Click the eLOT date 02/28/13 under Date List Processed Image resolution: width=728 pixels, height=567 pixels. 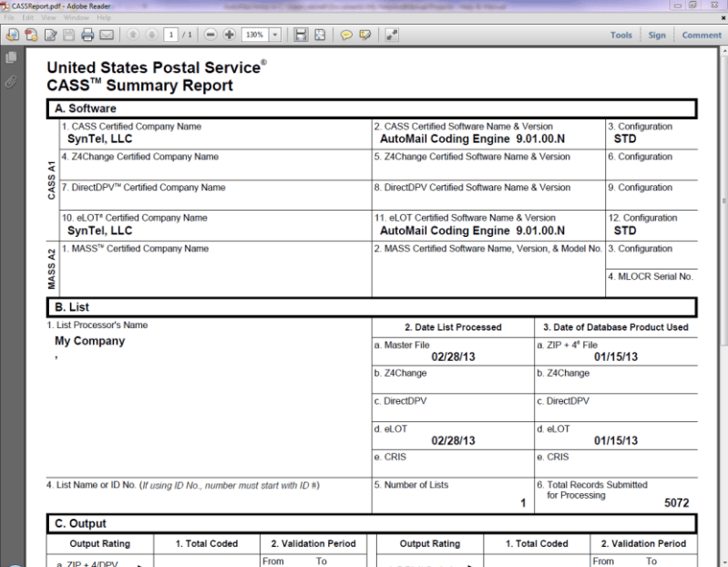[453, 440]
